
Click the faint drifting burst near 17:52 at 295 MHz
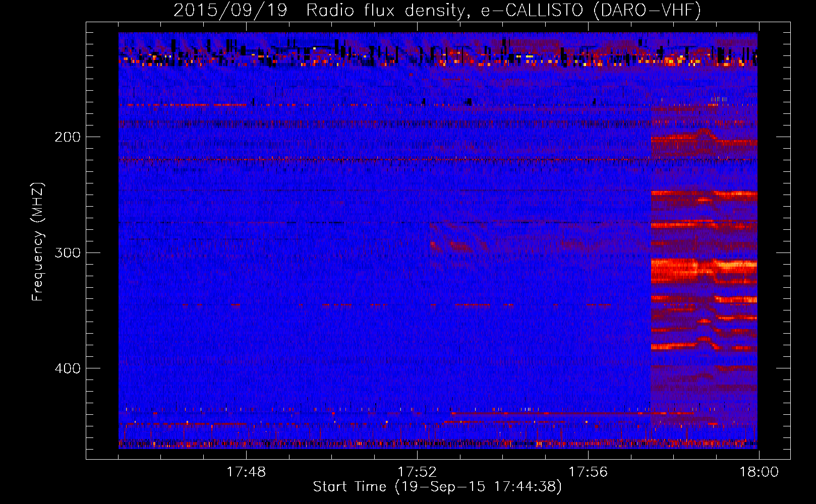click(x=451, y=246)
